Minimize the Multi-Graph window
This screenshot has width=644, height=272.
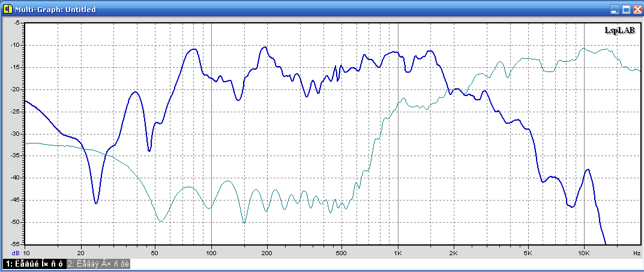point(615,10)
